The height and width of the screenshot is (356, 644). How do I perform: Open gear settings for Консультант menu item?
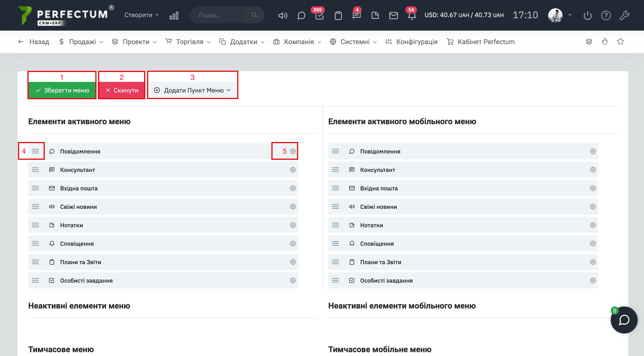293,170
